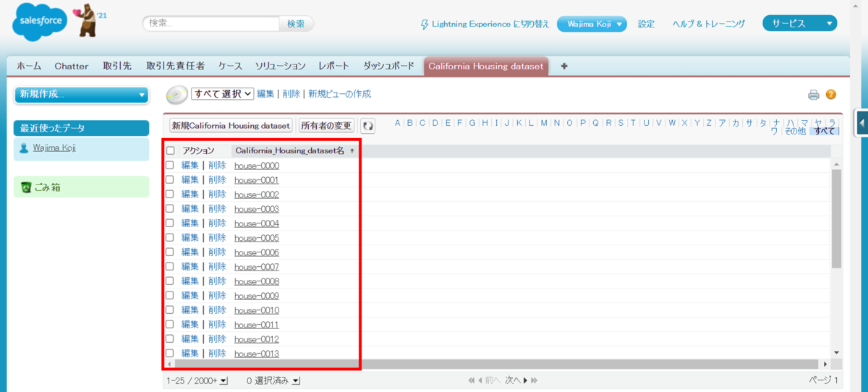Check the box for house-0006

point(170,252)
